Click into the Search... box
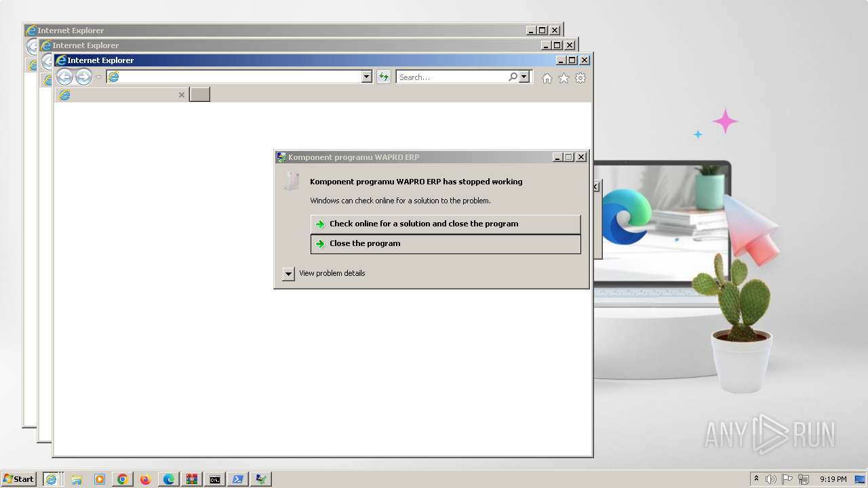 pos(452,77)
